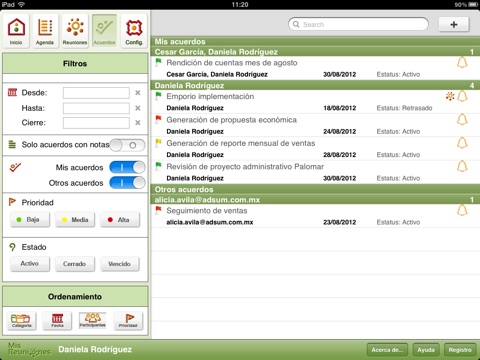Turn off Mis acuerdos switch
480x360 pixels.
click(x=127, y=167)
